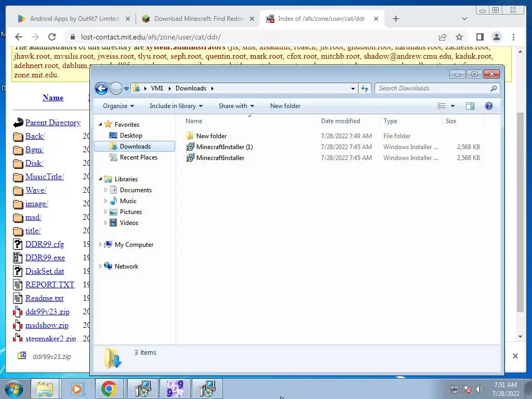Open the Organize menu

118,106
